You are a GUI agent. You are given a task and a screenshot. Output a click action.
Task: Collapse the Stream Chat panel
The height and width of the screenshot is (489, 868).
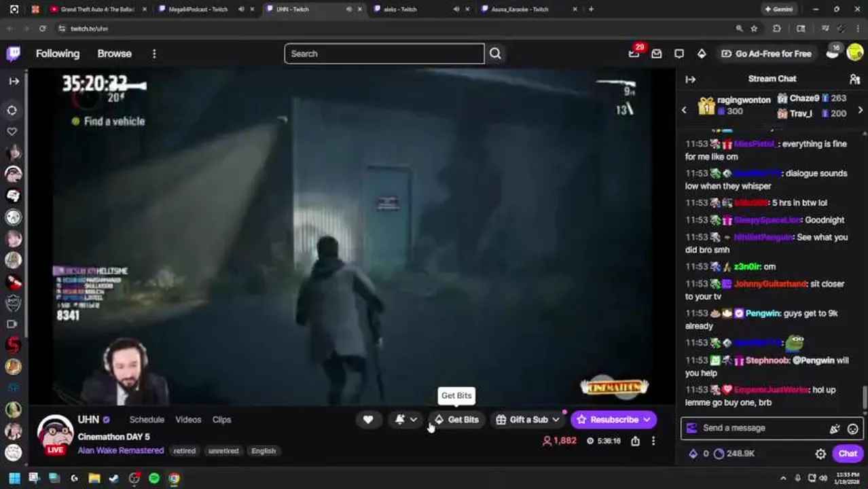691,79
